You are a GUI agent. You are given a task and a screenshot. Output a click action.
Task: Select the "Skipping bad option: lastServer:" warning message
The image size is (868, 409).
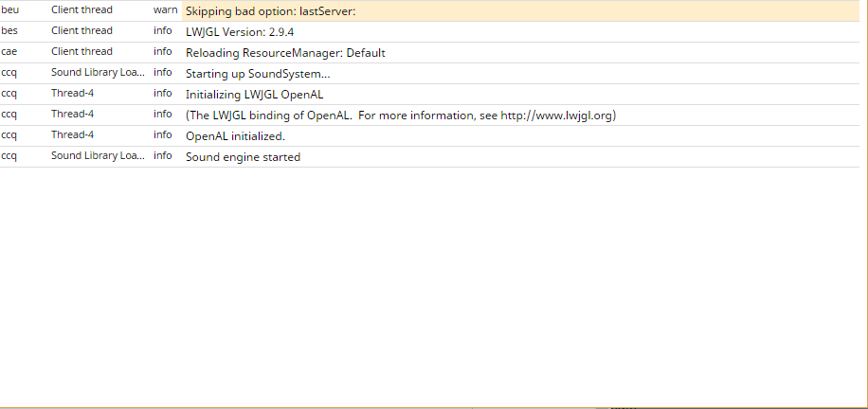tap(270, 11)
